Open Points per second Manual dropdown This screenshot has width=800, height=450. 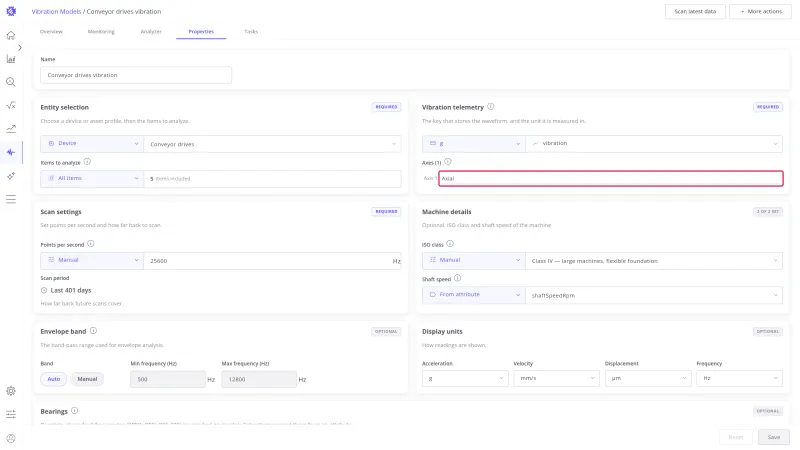pos(92,261)
